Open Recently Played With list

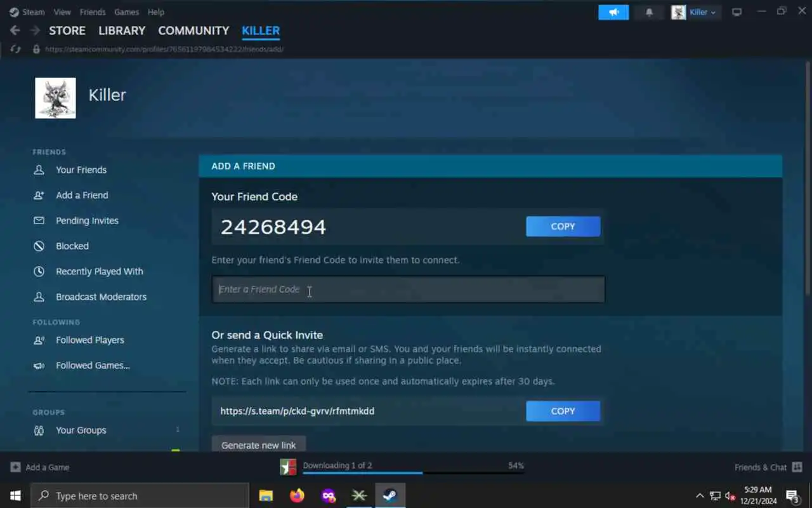coord(100,271)
